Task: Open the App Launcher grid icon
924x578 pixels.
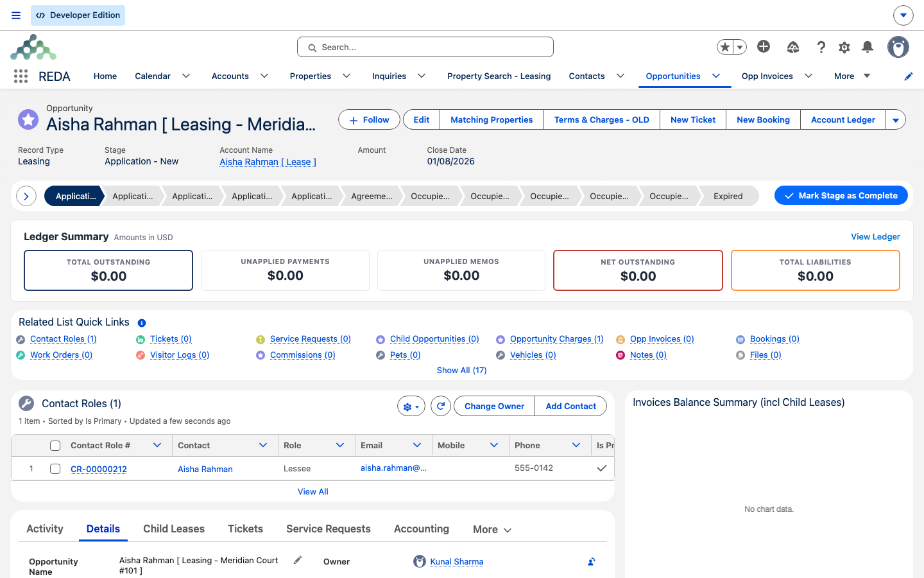Action: [21, 76]
